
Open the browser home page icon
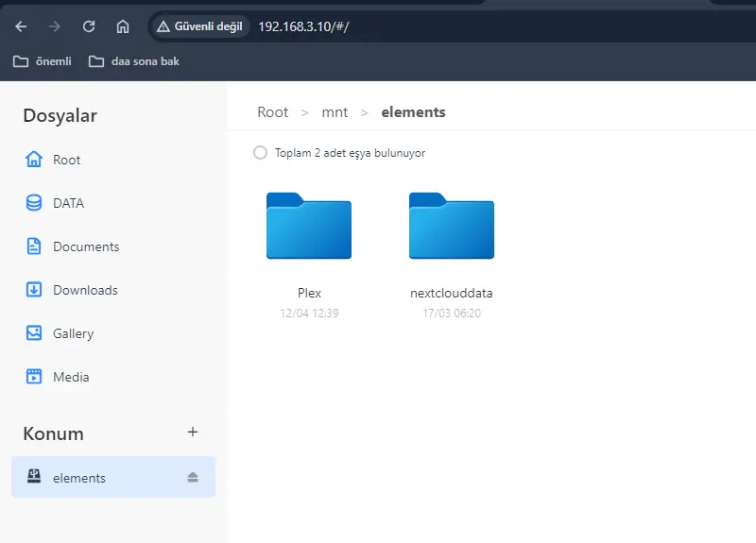point(123,26)
